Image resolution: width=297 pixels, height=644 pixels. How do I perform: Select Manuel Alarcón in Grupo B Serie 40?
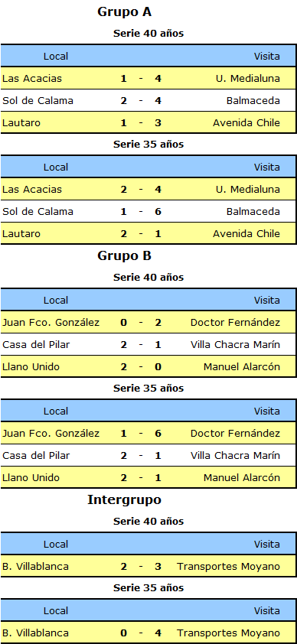tap(242, 366)
